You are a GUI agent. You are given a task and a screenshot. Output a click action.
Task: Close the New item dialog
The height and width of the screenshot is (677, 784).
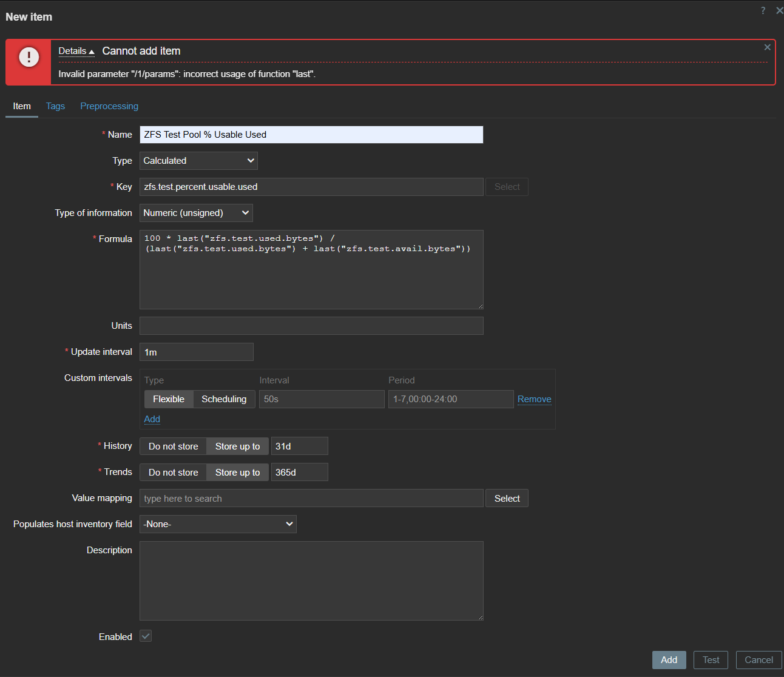779,10
